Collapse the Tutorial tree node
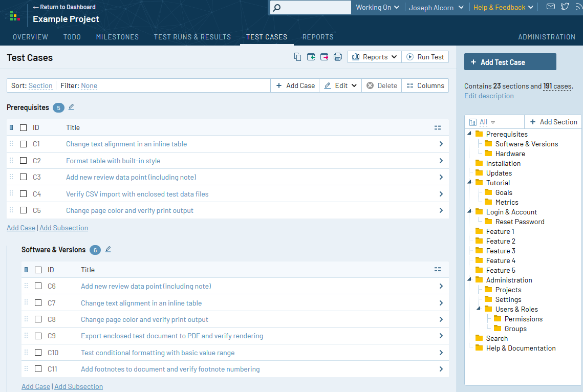The height and width of the screenshot is (392, 583). pos(469,182)
